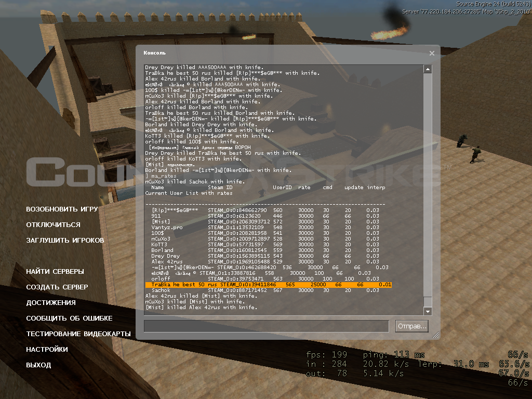
Task: Grab the console window resize grip
Action: pyautogui.click(x=436, y=335)
